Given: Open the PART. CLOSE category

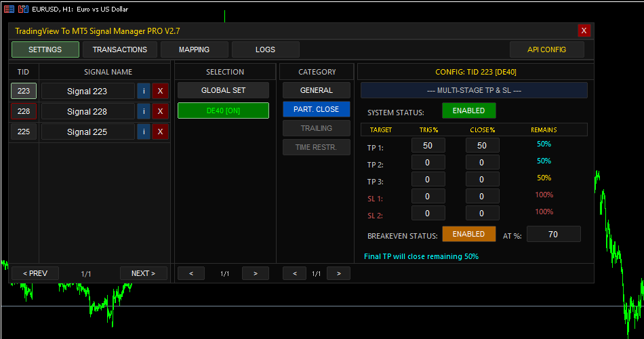Looking at the screenshot, I should point(317,109).
